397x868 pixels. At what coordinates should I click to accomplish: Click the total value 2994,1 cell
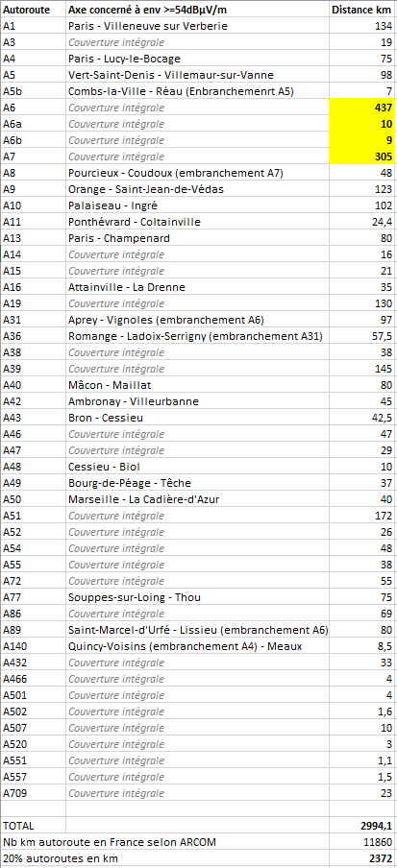(x=362, y=826)
